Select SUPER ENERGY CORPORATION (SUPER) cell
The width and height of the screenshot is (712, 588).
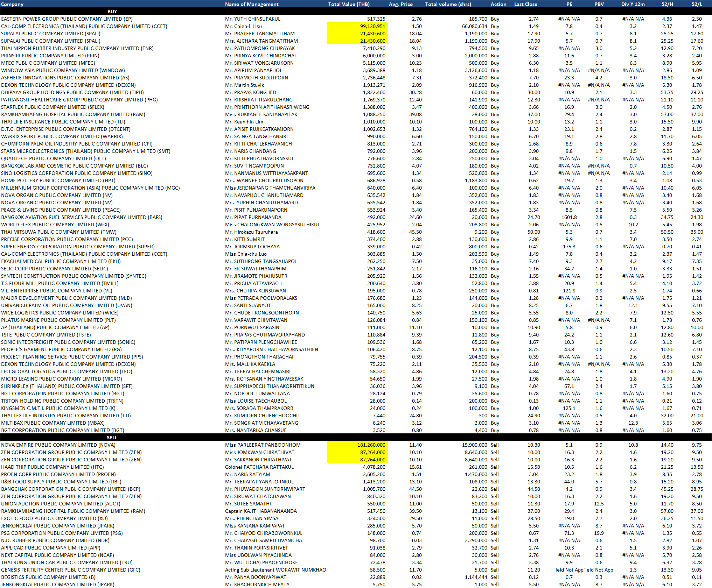78,247
